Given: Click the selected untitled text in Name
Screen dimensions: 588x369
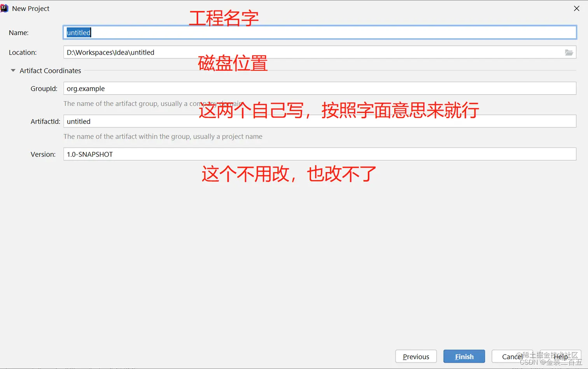Looking at the screenshot, I should click(78, 32).
